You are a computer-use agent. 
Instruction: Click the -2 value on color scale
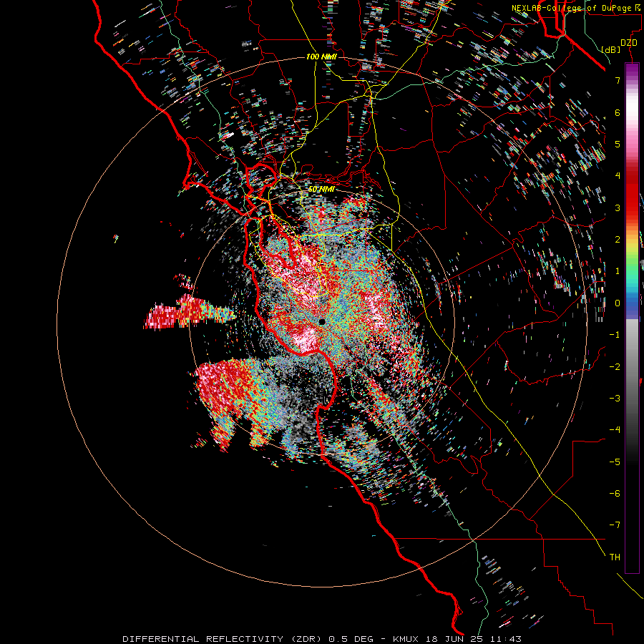point(615,367)
